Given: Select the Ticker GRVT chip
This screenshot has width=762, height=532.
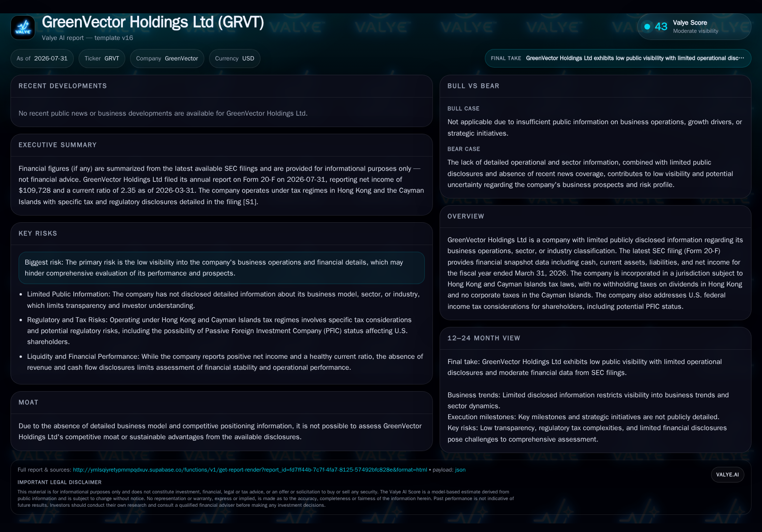Looking at the screenshot, I should [x=102, y=59].
